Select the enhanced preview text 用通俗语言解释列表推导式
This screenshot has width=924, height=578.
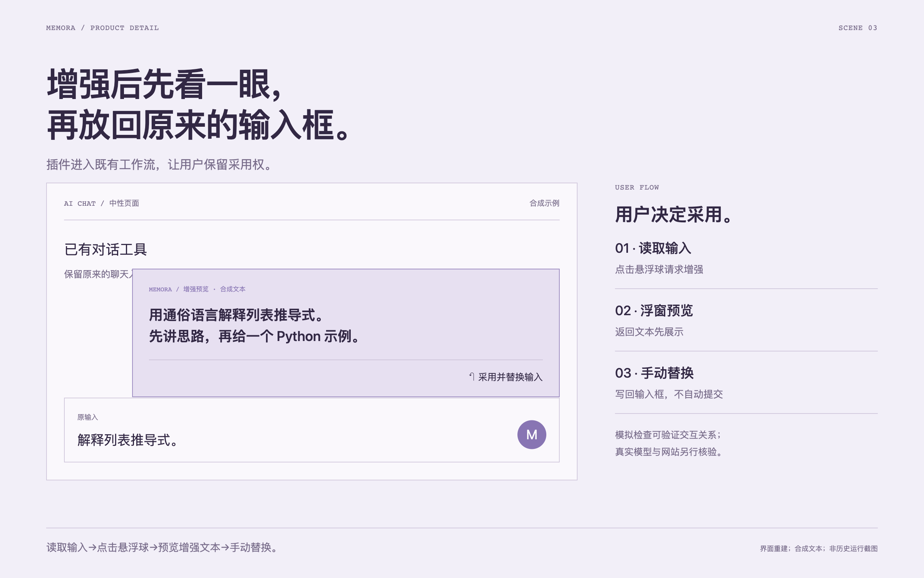coord(236,315)
